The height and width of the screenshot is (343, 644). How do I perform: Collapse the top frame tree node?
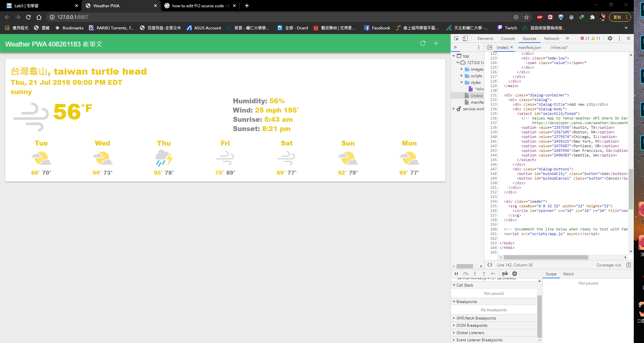click(454, 56)
